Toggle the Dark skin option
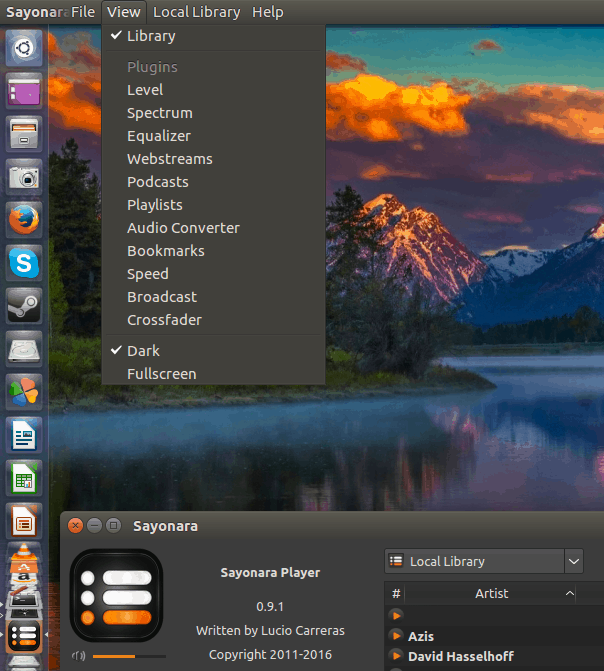The image size is (604, 671). pos(214,351)
